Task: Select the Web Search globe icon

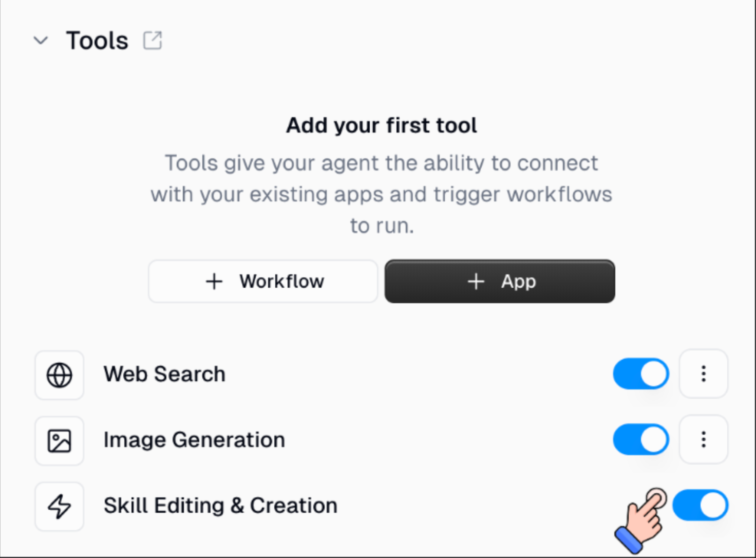Action: point(59,375)
